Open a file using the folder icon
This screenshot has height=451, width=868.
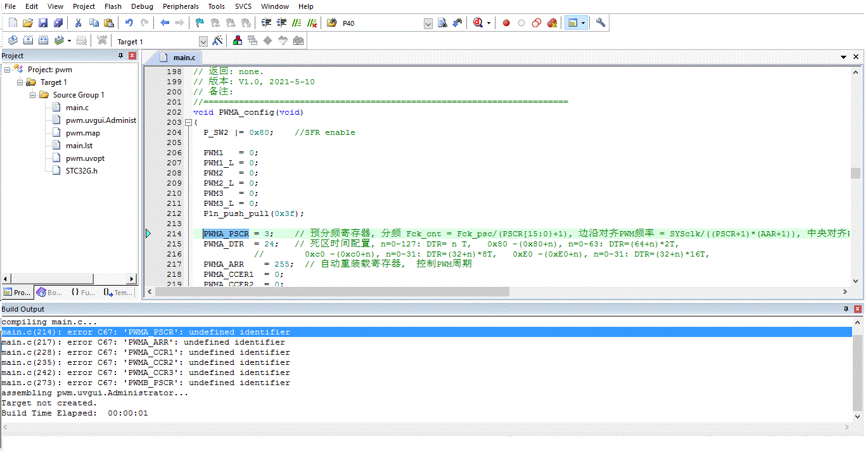coord(27,23)
